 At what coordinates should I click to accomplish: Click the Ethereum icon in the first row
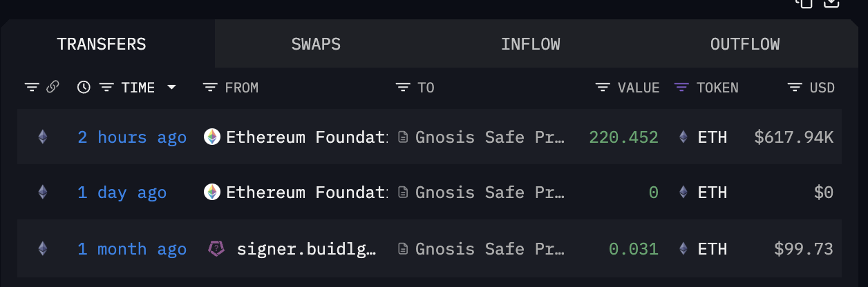coord(43,137)
